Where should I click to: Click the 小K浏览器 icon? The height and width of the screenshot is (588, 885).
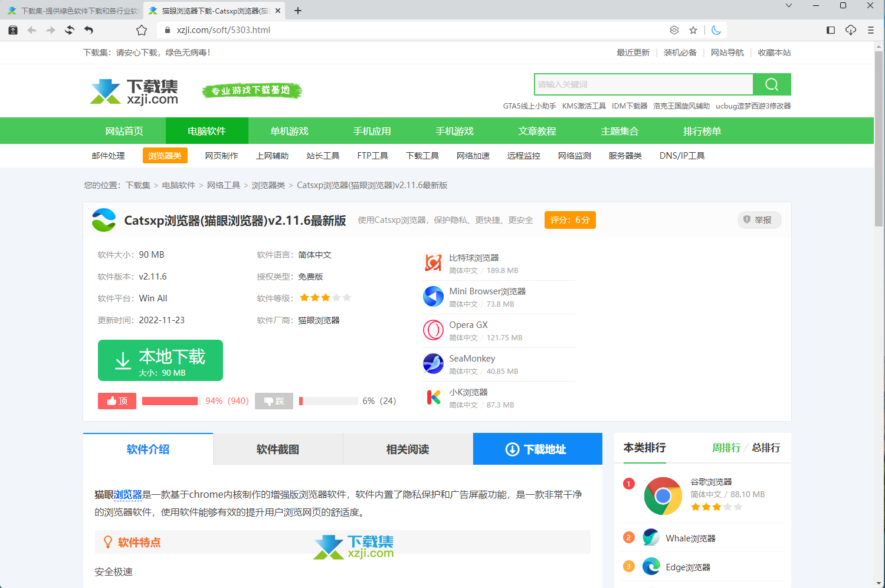(433, 397)
